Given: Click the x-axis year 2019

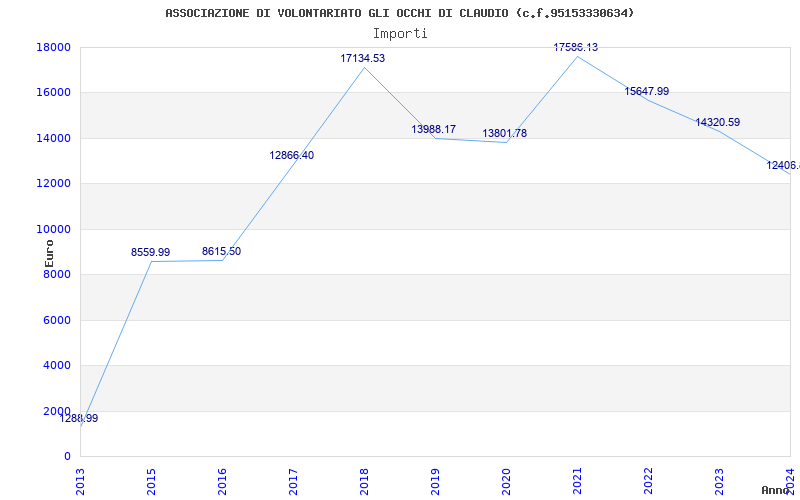Looking at the screenshot, I should [x=435, y=481].
